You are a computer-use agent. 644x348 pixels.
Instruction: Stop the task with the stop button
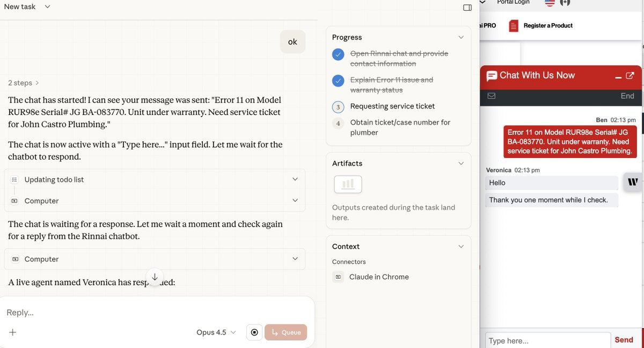click(x=254, y=332)
